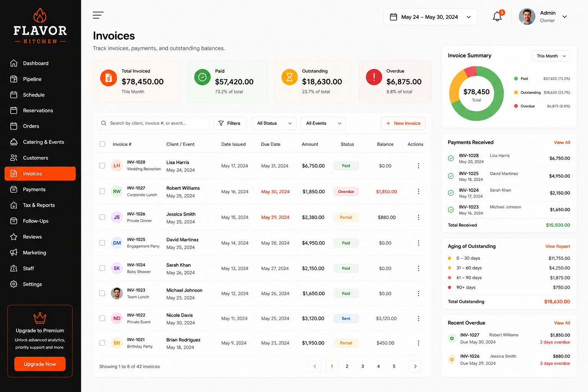Go to next page of invoices
This screenshot has height=392, width=588.
[415, 366]
